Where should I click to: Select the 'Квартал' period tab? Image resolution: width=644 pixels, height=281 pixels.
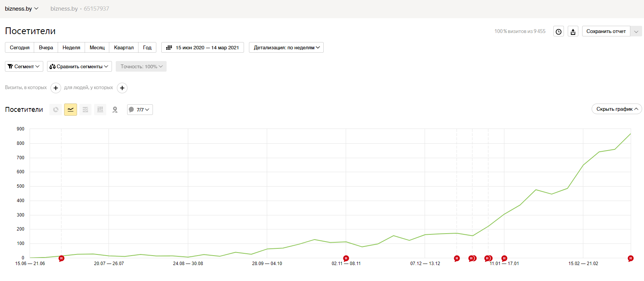[x=124, y=48]
